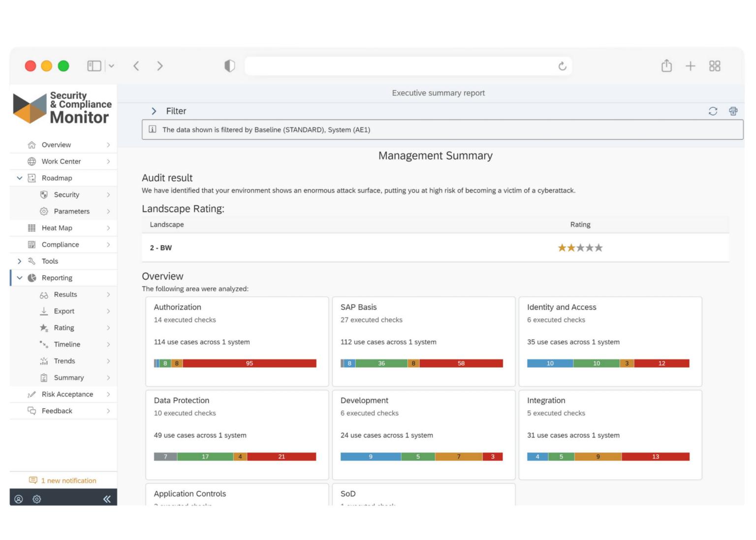Collapse the Roadmap section
This screenshot has width=756, height=540.
coord(19,178)
